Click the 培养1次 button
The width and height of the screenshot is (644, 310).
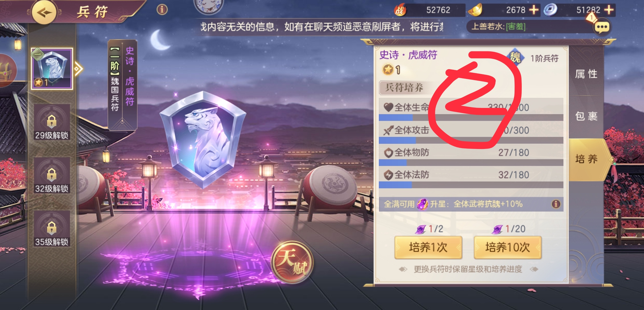[428, 247]
